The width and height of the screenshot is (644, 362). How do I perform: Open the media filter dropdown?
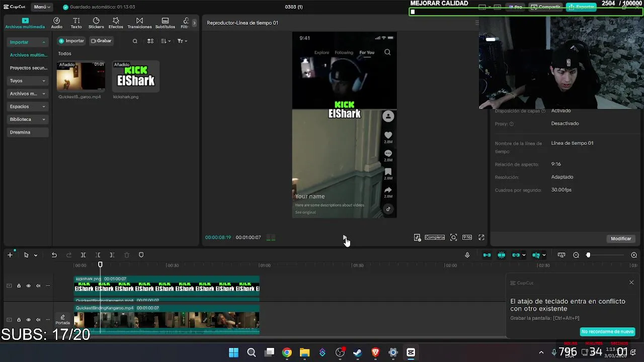coord(182,41)
